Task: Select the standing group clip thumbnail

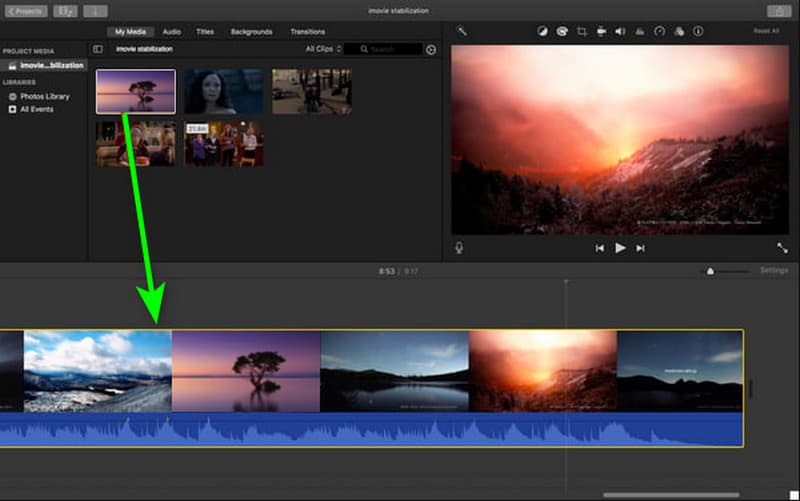Action: coord(224,144)
